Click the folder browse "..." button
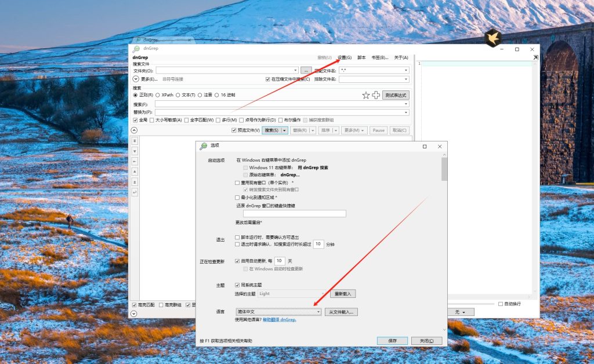The image size is (594, 364). coord(307,70)
